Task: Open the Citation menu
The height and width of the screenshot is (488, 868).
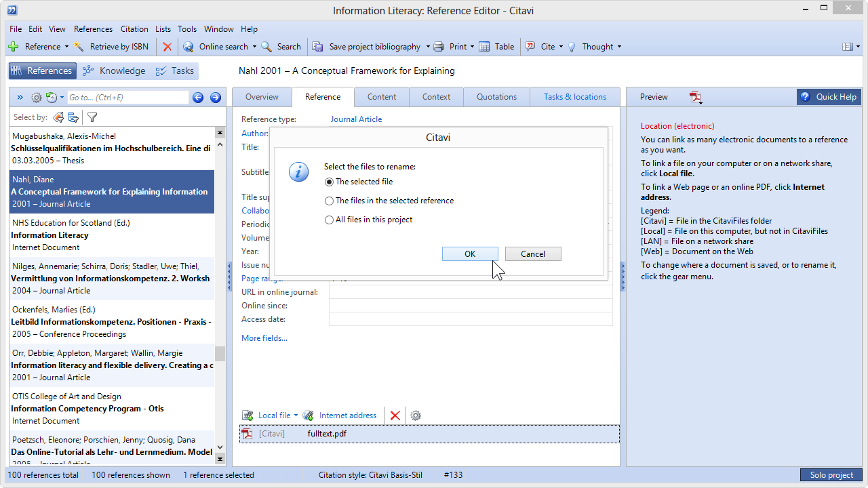Action: point(134,29)
